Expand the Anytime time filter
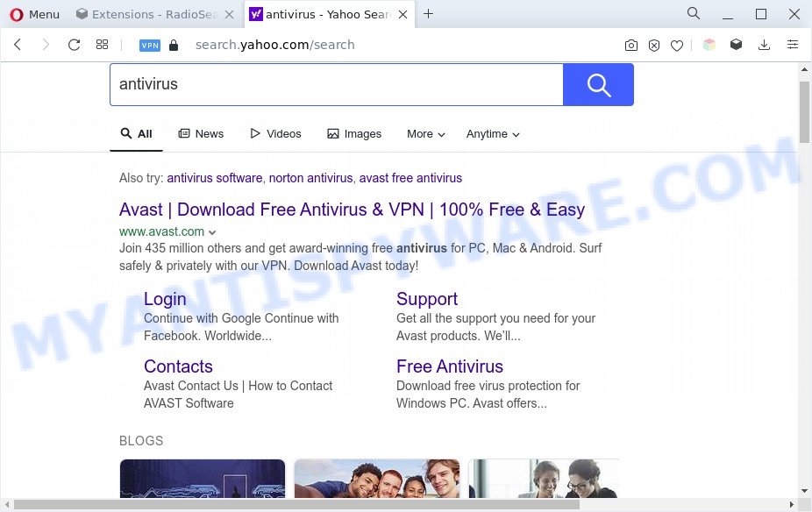Viewport: 812px width, 512px height. click(493, 134)
